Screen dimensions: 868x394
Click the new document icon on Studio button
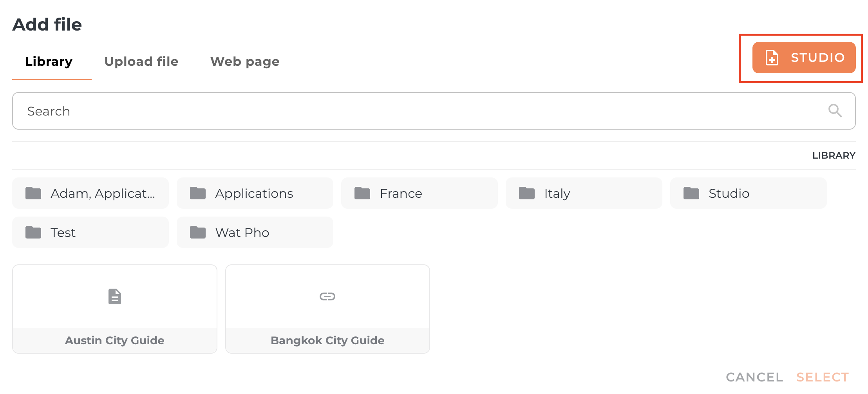(772, 58)
